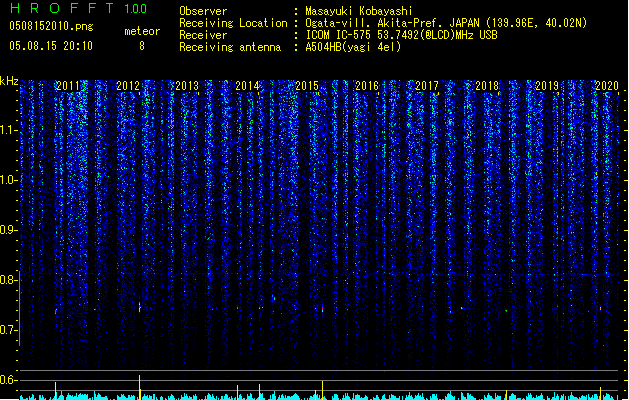629x400 pixels.
Task: Click the 'Receiving Location' field label
Action: pos(233,23)
